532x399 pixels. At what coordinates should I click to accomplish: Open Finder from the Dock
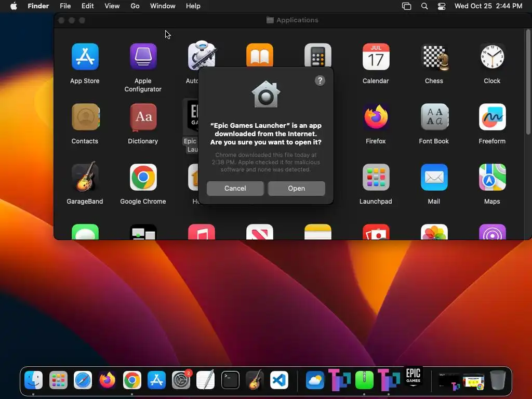(34, 380)
